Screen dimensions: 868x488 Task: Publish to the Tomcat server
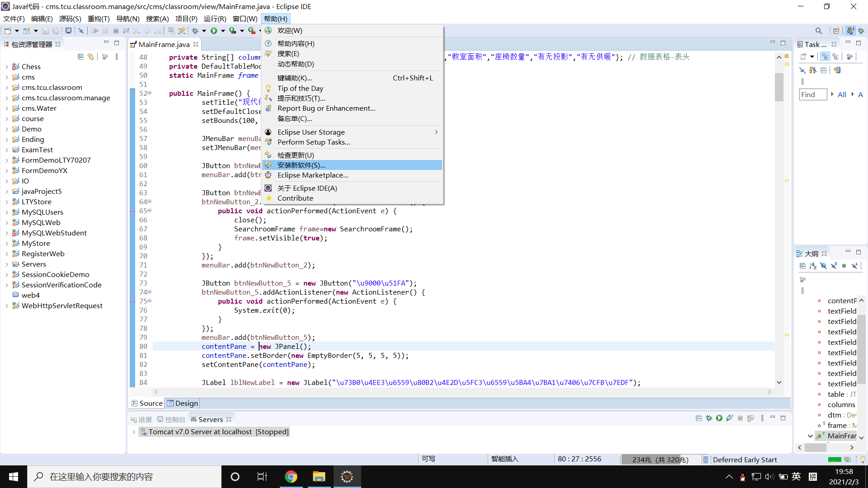(751, 418)
